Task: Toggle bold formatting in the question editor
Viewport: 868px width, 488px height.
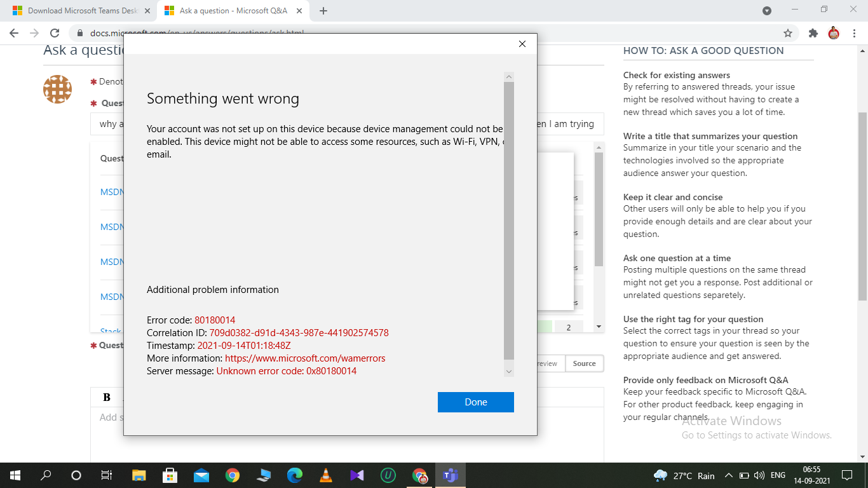Action: 105,396
